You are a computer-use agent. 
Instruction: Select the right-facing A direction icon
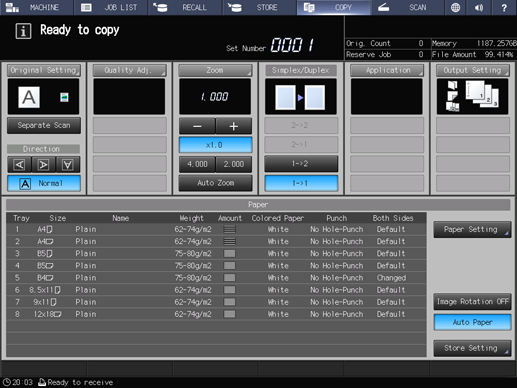43,164
